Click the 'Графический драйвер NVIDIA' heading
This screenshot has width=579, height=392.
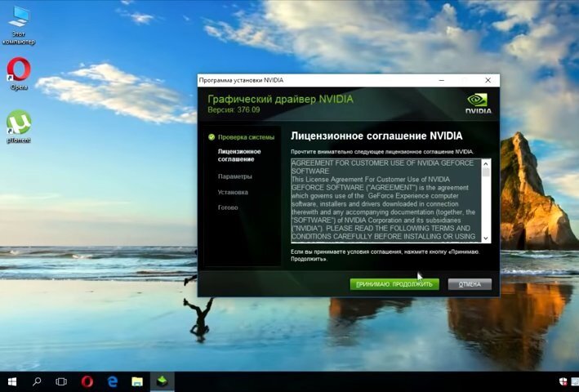[x=280, y=99]
